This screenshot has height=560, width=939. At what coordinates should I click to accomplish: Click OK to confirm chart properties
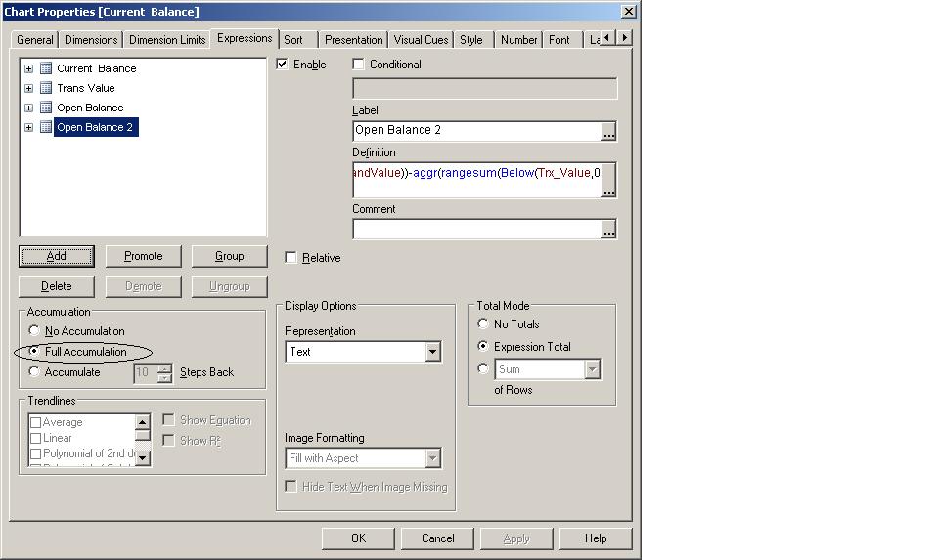pyautogui.click(x=358, y=538)
